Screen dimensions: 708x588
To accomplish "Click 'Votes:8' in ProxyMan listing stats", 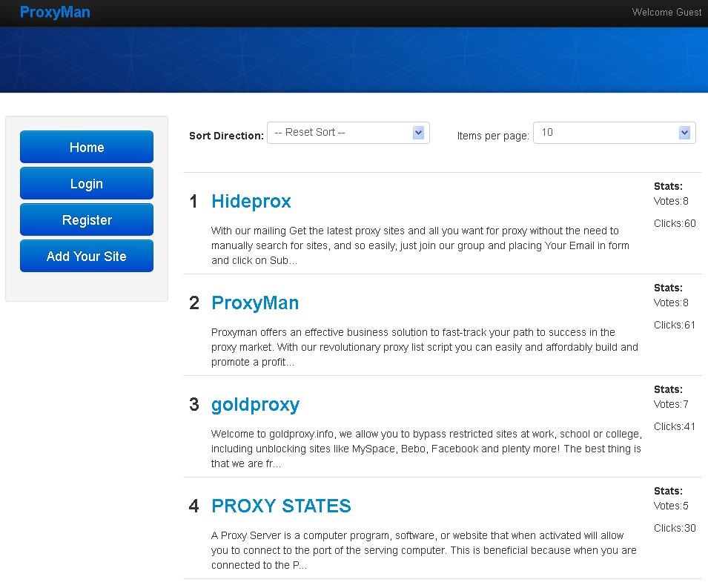I will (x=671, y=303).
